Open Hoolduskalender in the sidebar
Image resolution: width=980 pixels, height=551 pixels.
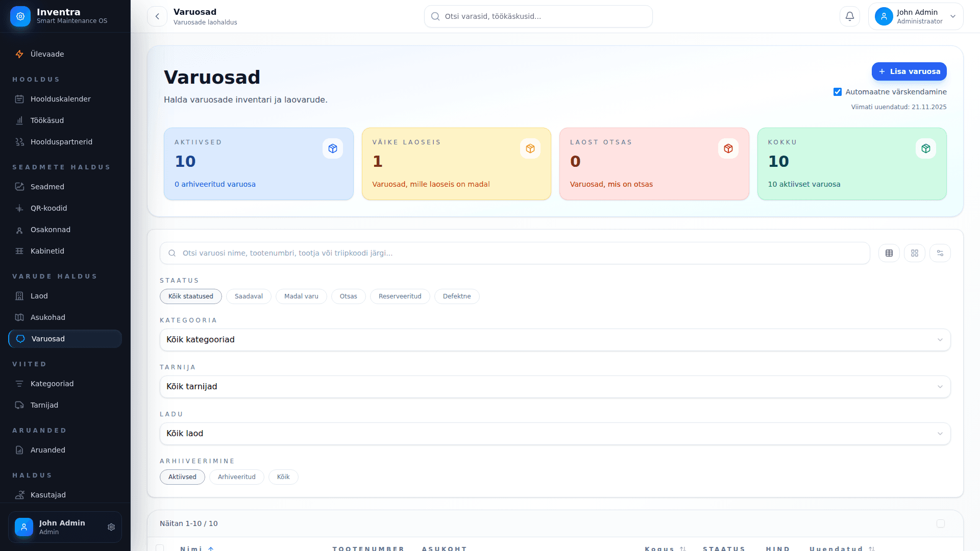60,99
